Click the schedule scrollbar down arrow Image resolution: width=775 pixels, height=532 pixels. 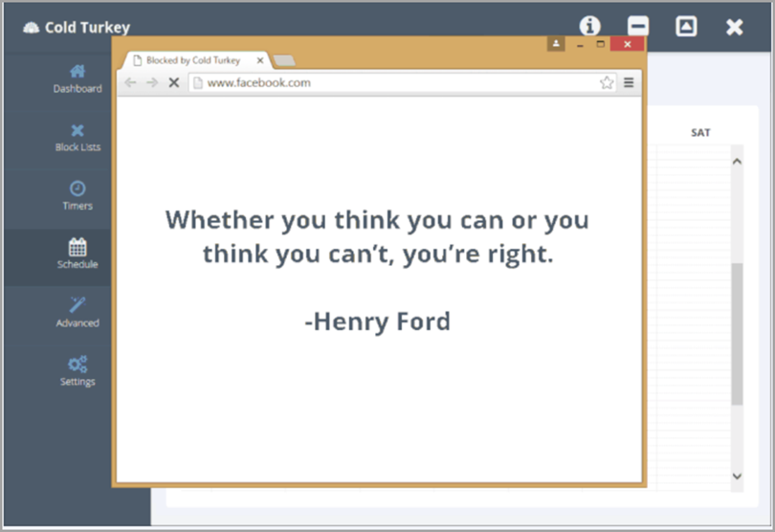(x=737, y=477)
